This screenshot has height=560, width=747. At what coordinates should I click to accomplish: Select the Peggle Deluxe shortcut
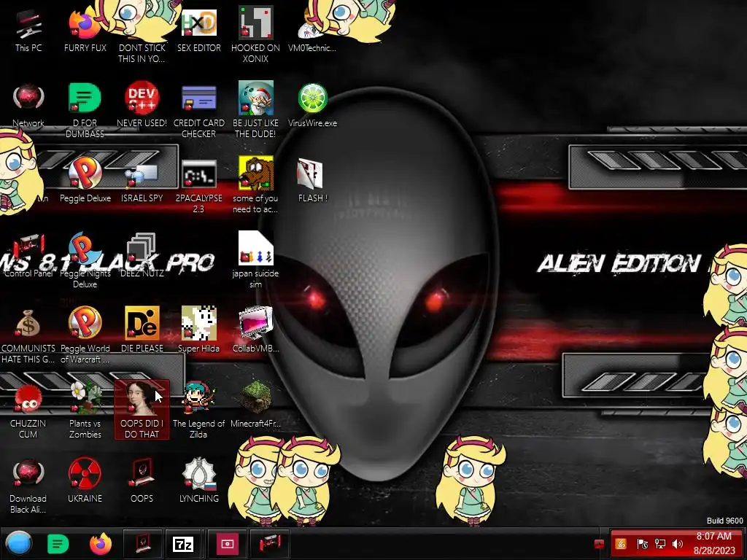click(85, 180)
